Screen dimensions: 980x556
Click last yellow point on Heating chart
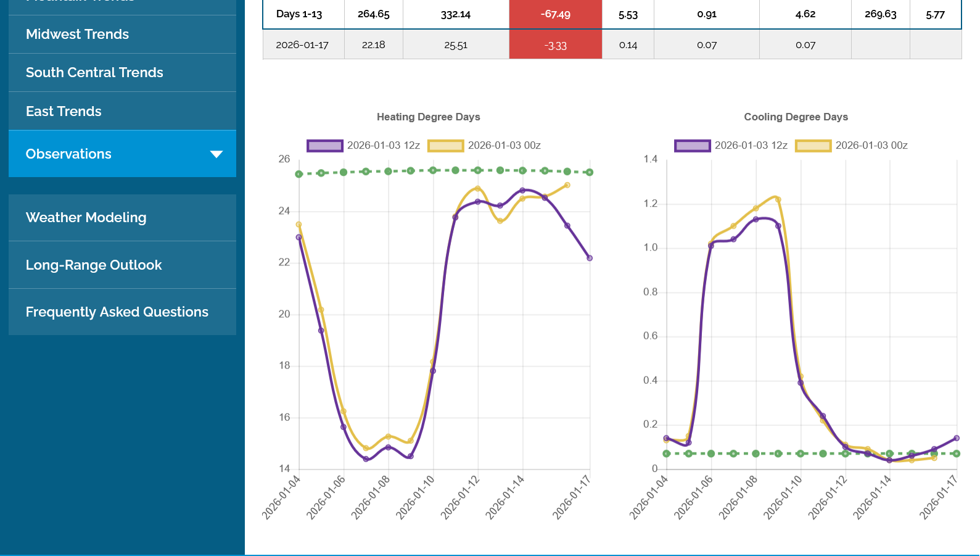(x=567, y=185)
